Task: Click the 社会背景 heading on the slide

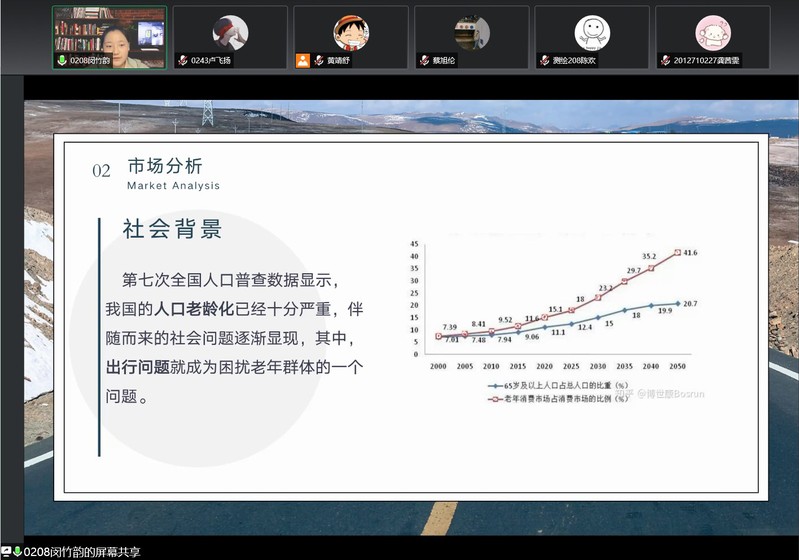Action: click(x=172, y=229)
